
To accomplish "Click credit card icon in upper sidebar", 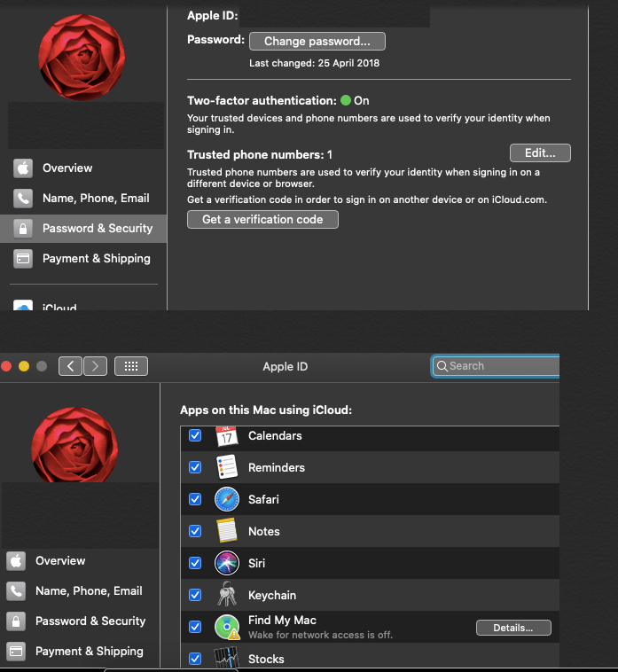I will pyautogui.click(x=23, y=259).
